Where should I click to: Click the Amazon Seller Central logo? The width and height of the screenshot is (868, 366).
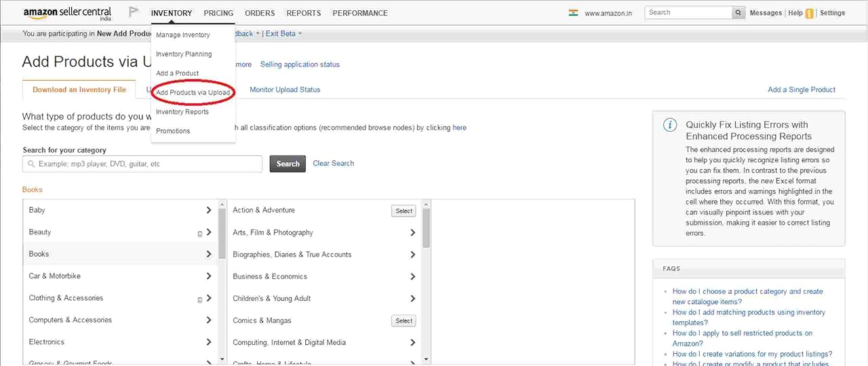(x=68, y=13)
